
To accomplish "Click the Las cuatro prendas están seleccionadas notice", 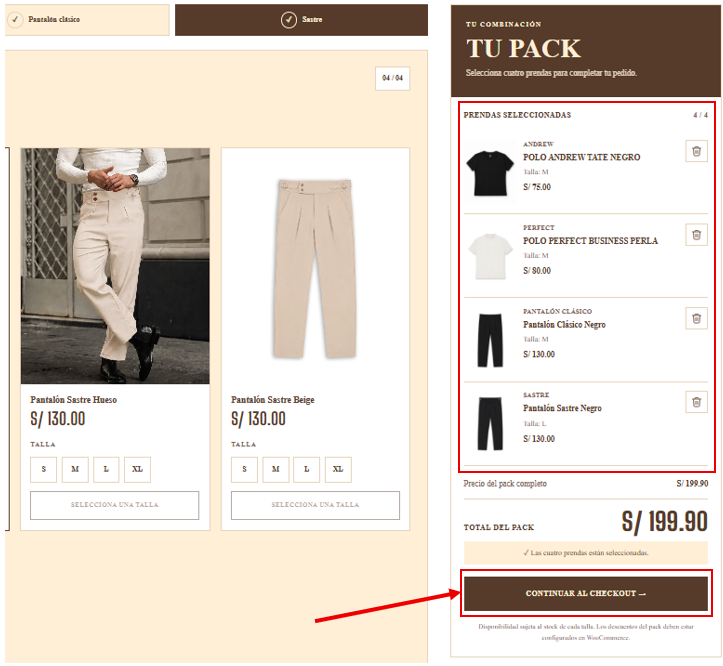I will click(586, 553).
